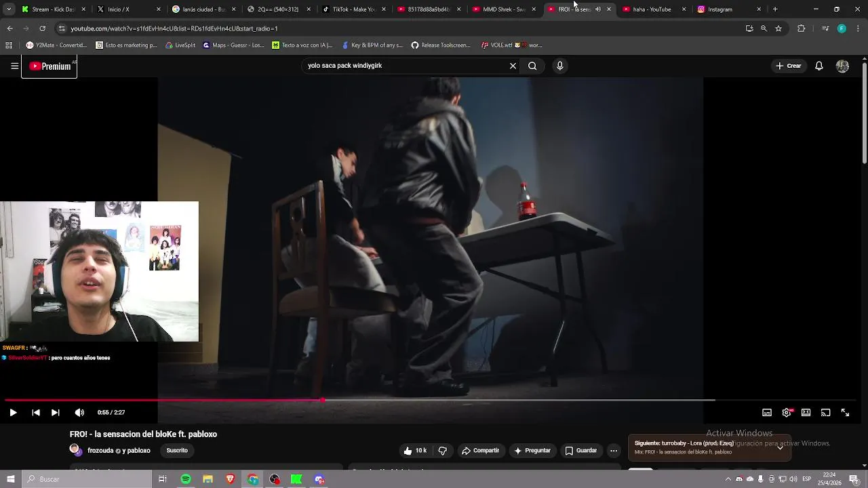
Task: Mute the video with the speaker icon
Action: tap(79, 412)
